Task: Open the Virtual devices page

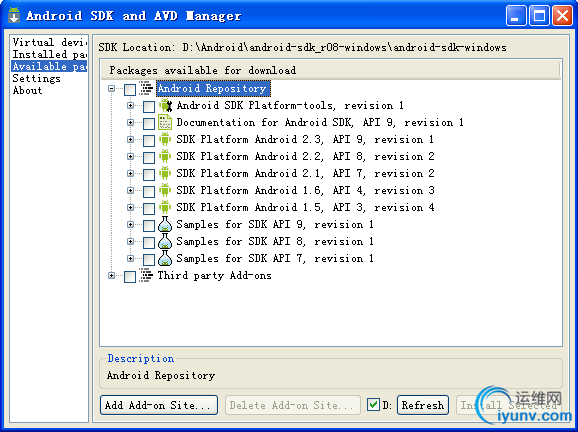Action: pyautogui.click(x=49, y=42)
